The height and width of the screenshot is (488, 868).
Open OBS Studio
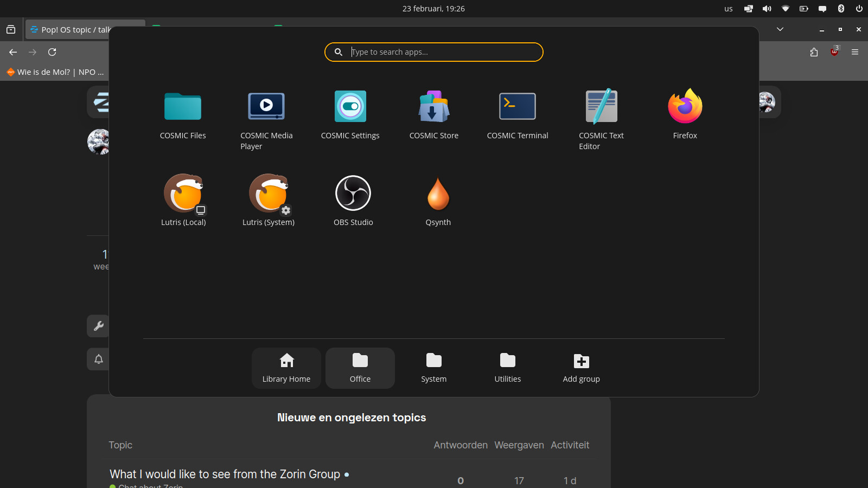pyautogui.click(x=353, y=201)
